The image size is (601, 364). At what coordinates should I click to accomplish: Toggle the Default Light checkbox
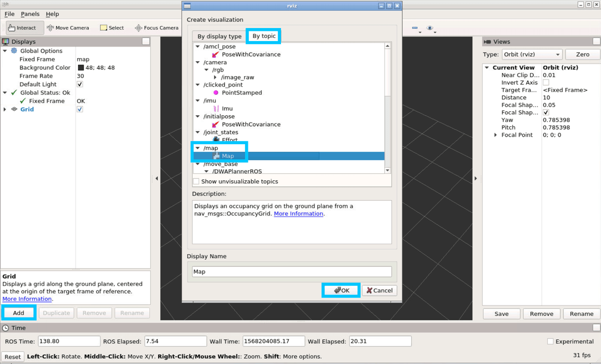pyautogui.click(x=80, y=84)
